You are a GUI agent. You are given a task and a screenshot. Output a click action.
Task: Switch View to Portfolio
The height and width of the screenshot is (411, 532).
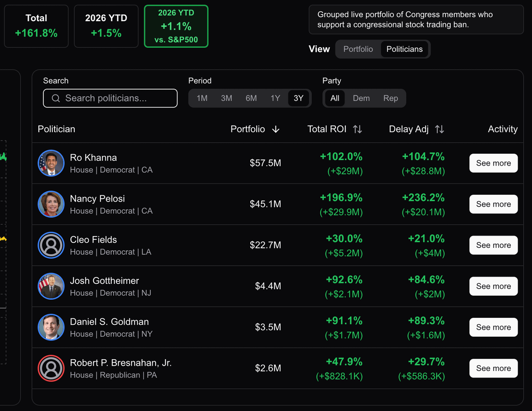click(x=358, y=49)
